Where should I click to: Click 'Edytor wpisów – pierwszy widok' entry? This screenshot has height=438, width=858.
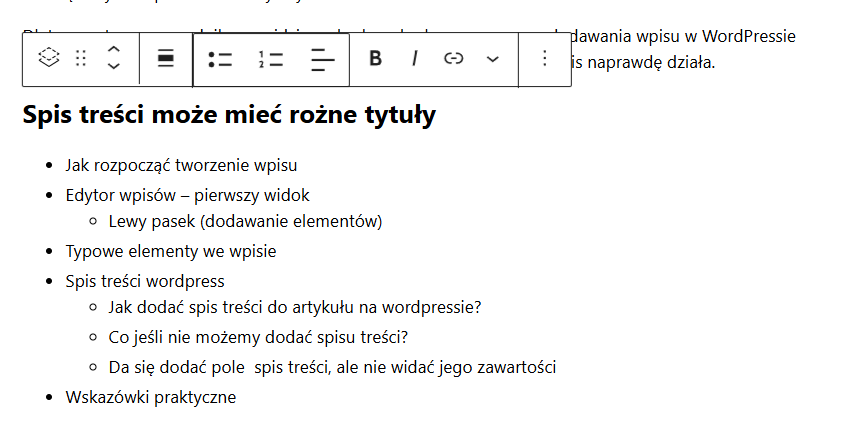click(187, 195)
